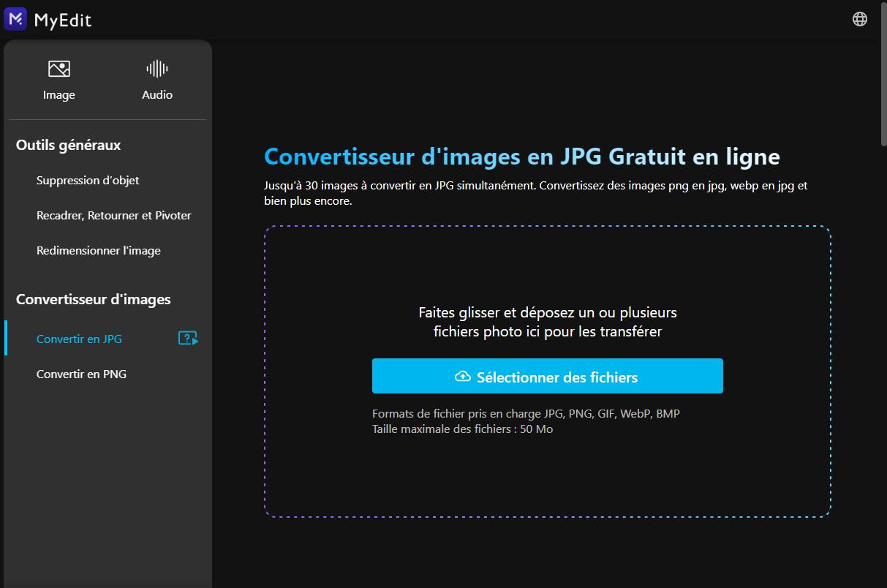Click the MyEdit logo icon
The height and width of the screenshot is (588, 887).
[x=15, y=19]
